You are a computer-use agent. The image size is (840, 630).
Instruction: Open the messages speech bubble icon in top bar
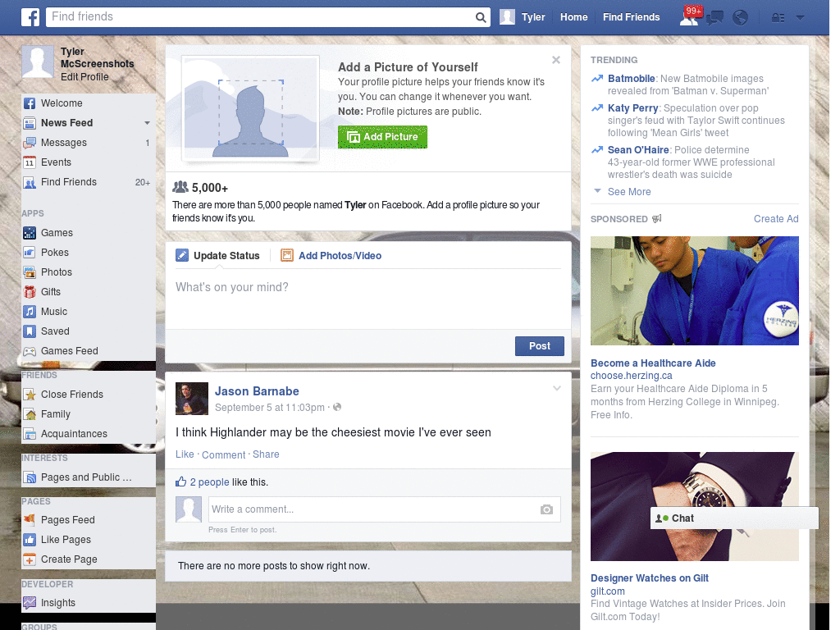point(715,18)
